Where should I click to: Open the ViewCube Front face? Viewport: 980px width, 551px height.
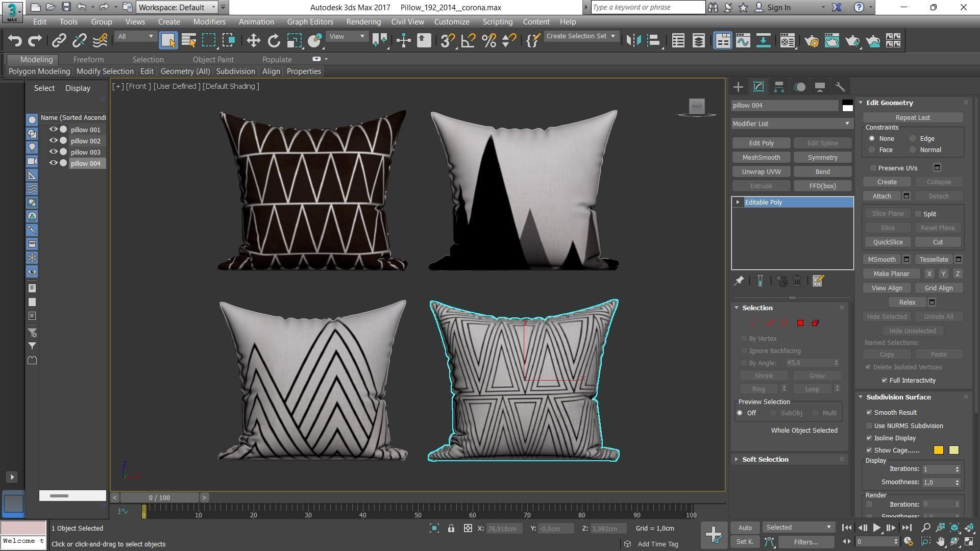pos(697,106)
